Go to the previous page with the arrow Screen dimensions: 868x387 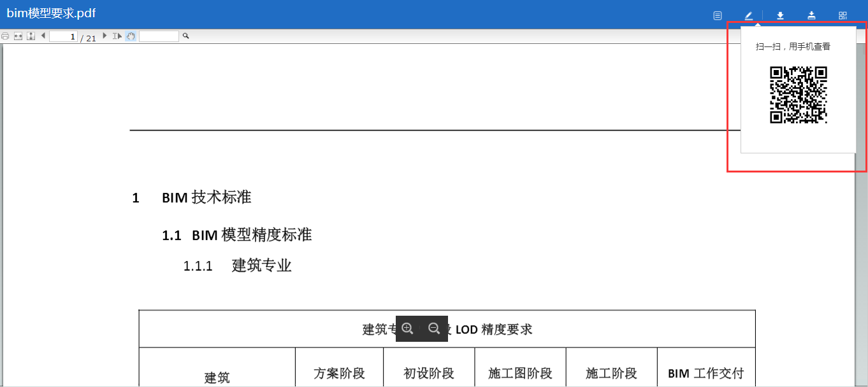point(43,36)
